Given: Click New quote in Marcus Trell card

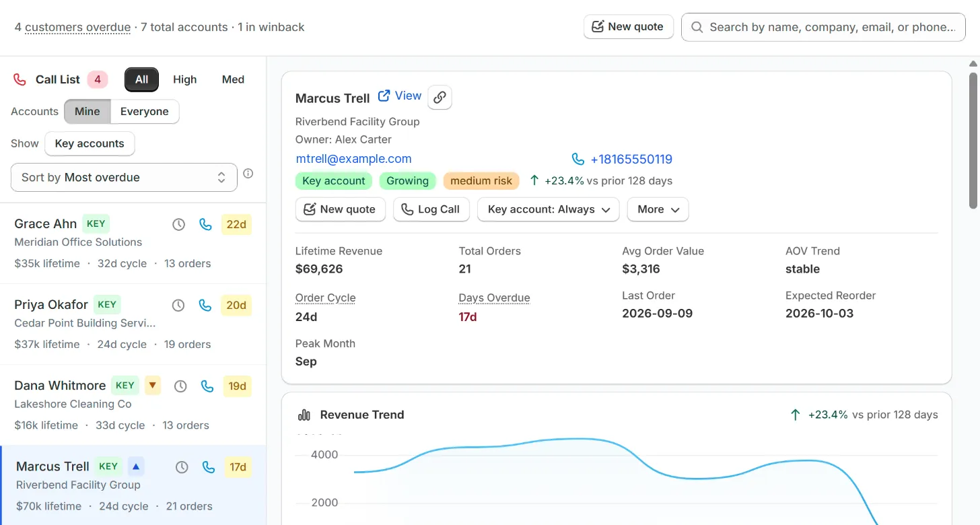Looking at the screenshot, I should tap(341, 209).
